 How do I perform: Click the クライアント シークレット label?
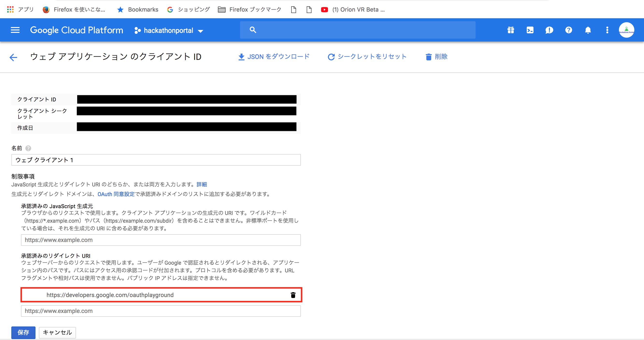click(x=42, y=113)
